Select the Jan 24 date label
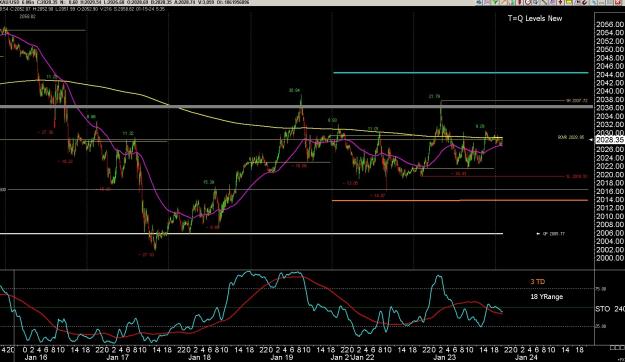This screenshot has height=362, width=625. tap(527, 357)
